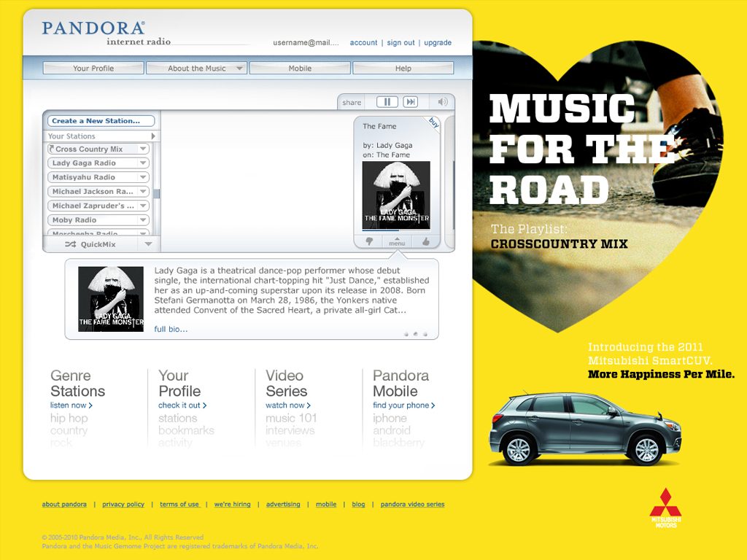Click the Pandora internet radio logo
The width and height of the screenshot is (747, 560).
point(106,33)
